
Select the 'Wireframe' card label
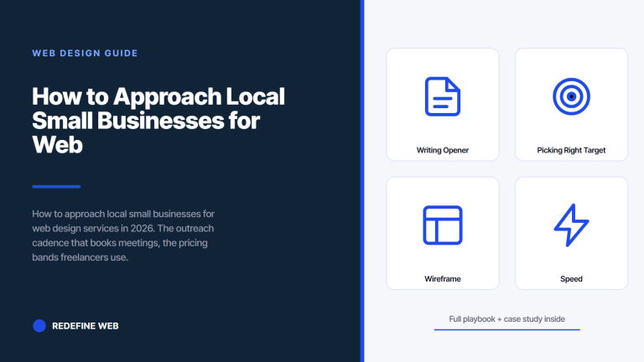(443, 279)
